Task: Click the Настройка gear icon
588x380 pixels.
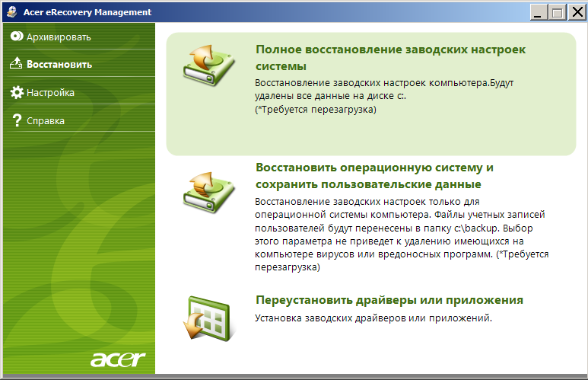Action: tap(17, 92)
